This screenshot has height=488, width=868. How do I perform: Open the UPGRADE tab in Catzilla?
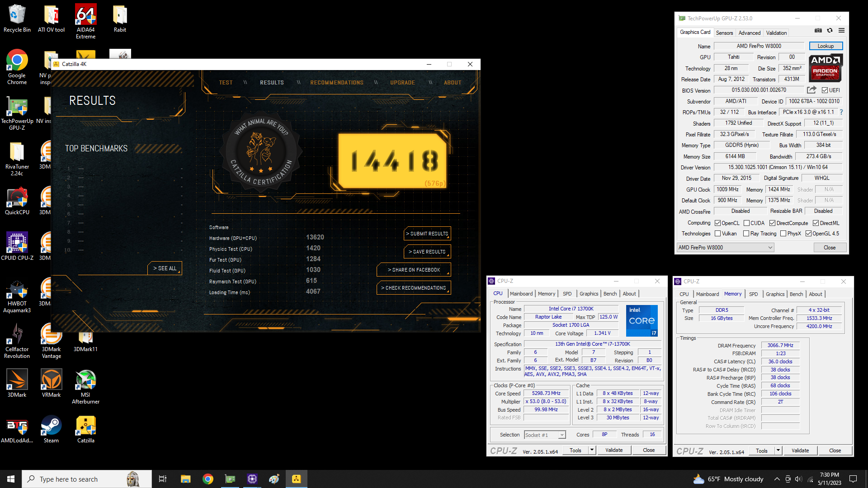tap(402, 83)
